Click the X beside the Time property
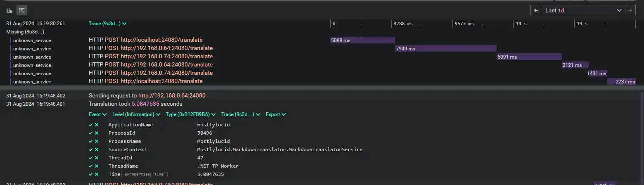 [x=97, y=174]
